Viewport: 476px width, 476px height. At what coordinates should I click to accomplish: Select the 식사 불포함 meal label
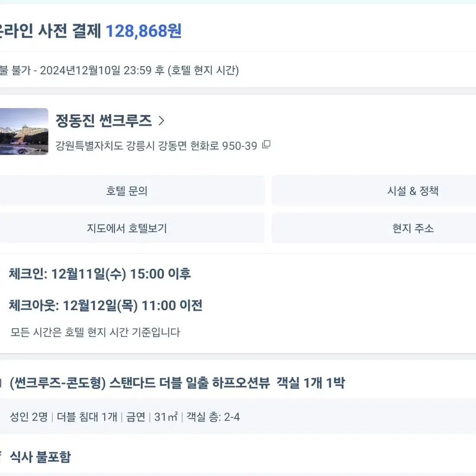pos(40,457)
